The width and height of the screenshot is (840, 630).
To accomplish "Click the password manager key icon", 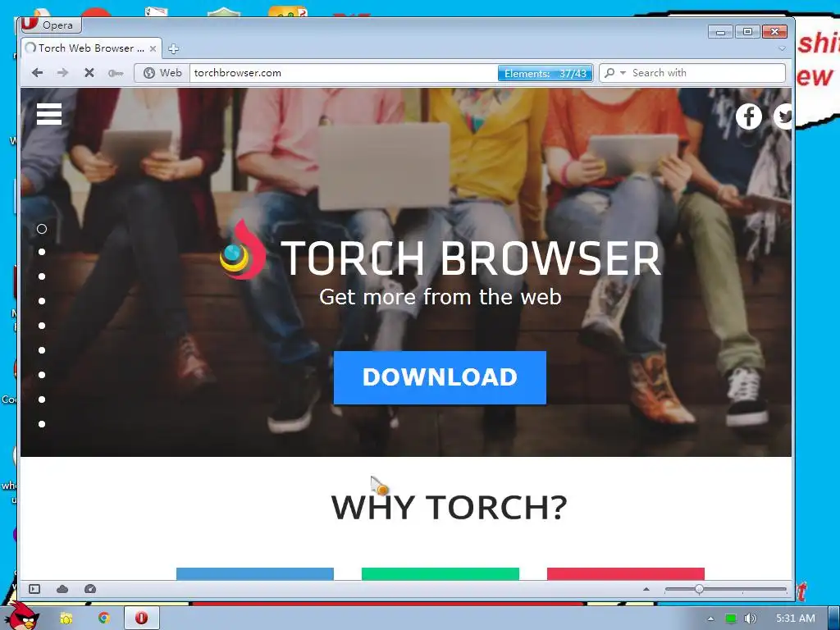I will coord(115,73).
